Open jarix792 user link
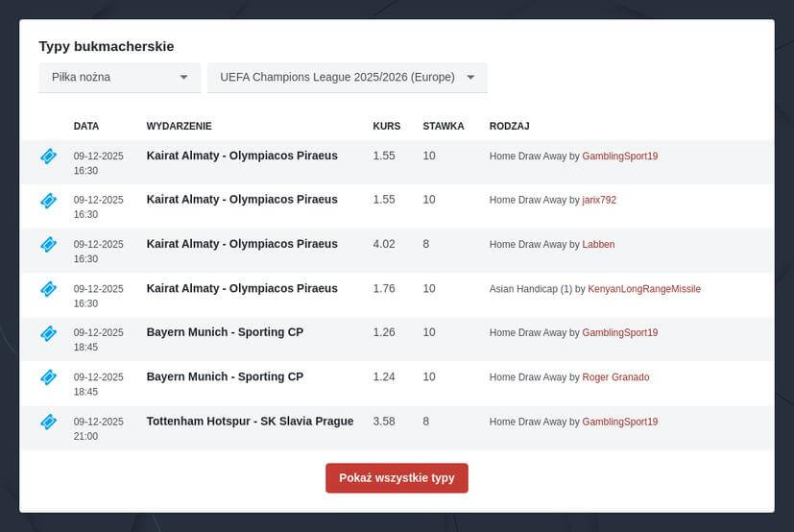The width and height of the screenshot is (794, 532). pos(599,201)
